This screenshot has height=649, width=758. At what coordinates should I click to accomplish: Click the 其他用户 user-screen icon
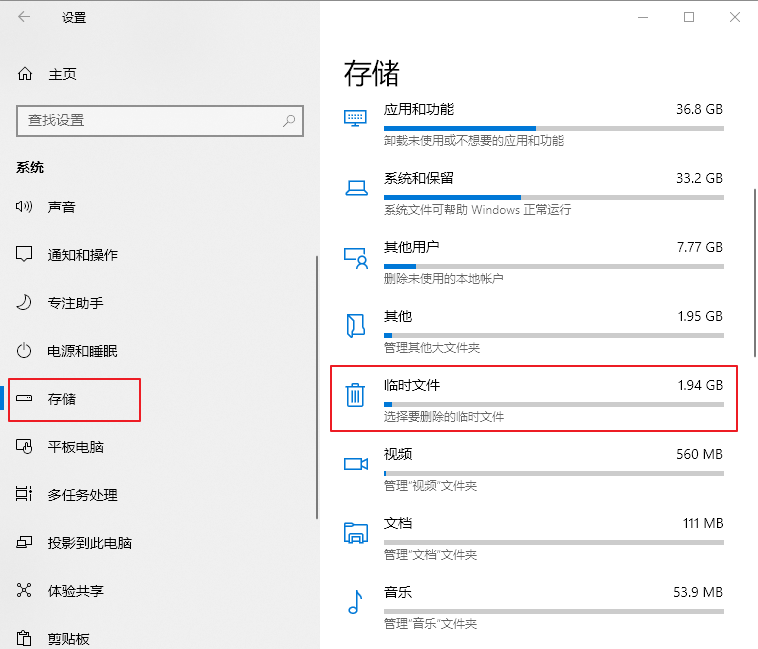click(x=356, y=258)
